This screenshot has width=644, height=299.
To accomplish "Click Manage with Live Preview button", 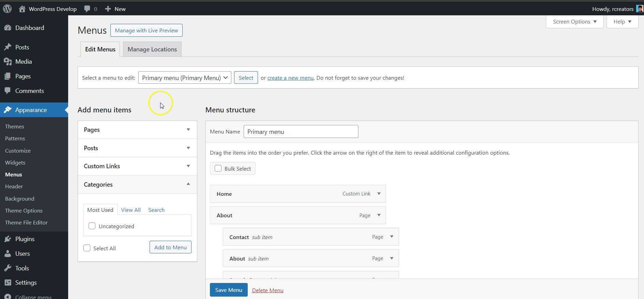I will [147, 30].
